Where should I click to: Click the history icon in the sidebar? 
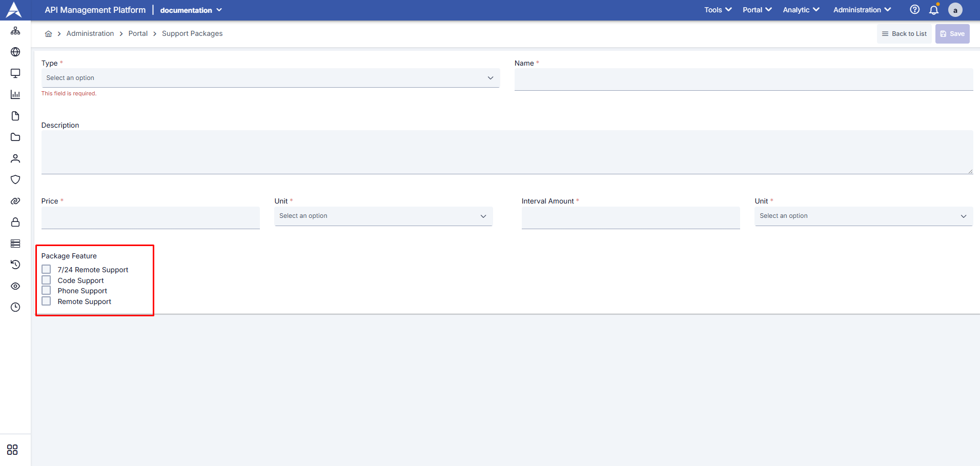click(x=15, y=265)
